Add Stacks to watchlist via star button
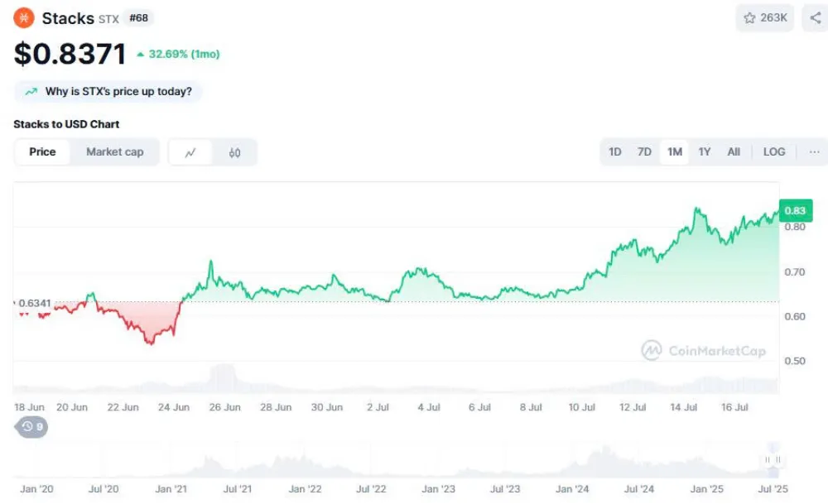828x504 pixels. pos(765,17)
